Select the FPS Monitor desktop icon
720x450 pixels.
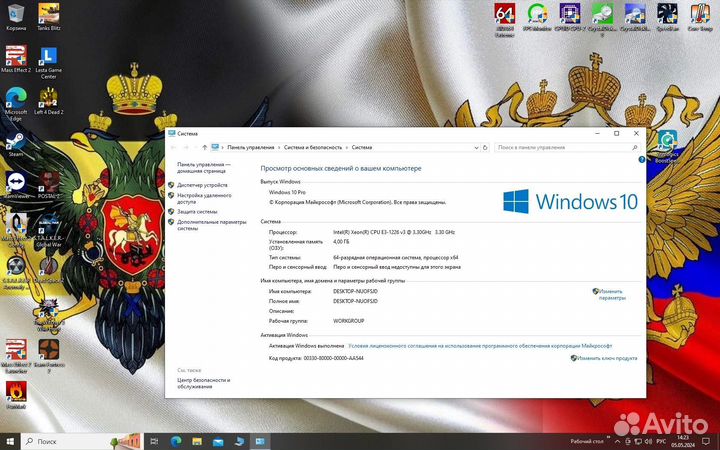(x=537, y=17)
